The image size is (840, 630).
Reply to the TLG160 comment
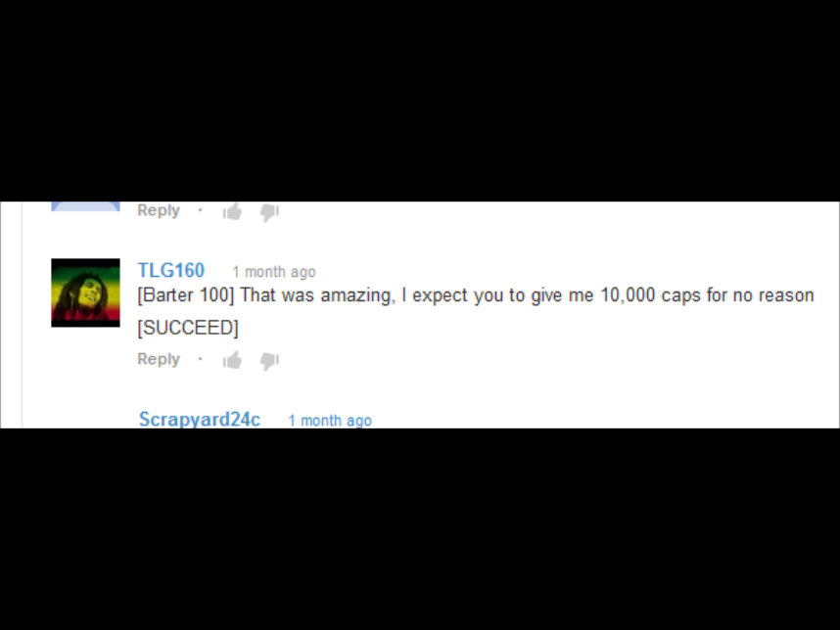(159, 359)
